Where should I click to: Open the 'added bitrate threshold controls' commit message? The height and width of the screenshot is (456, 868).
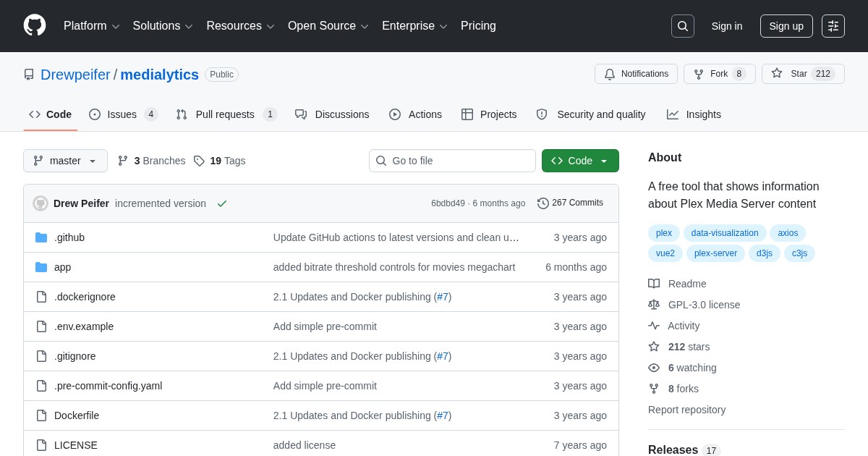pyautogui.click(x=394, y=267)
